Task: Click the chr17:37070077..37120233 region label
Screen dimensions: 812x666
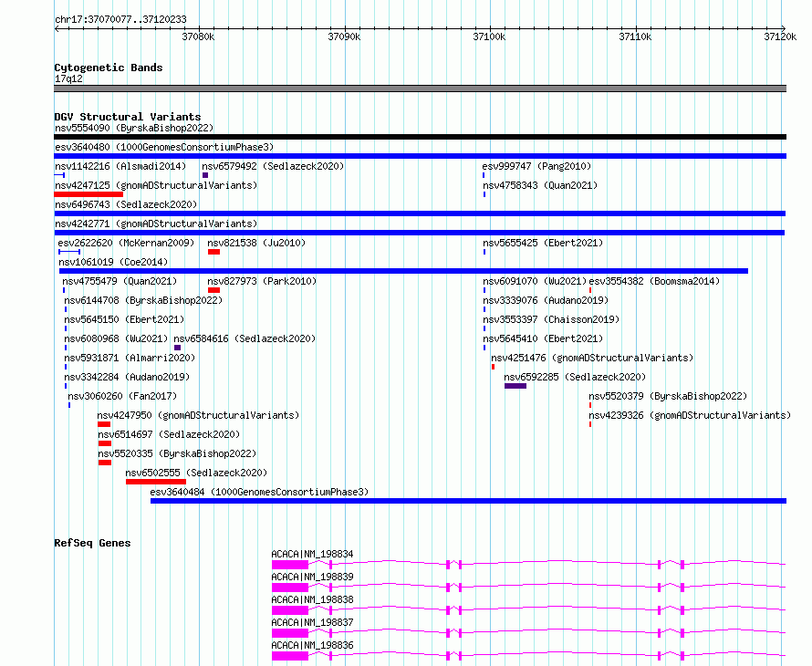Action: pos(120,20)
